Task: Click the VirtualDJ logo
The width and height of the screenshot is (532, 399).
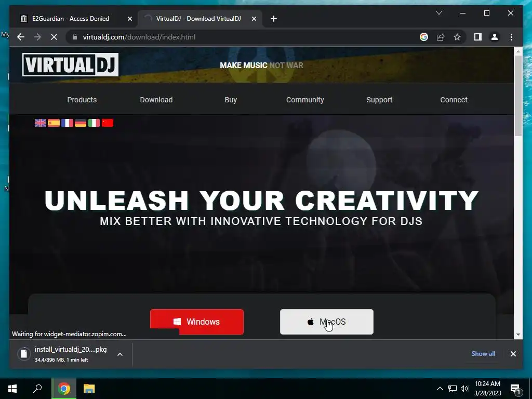Action: tap(70, 64)
